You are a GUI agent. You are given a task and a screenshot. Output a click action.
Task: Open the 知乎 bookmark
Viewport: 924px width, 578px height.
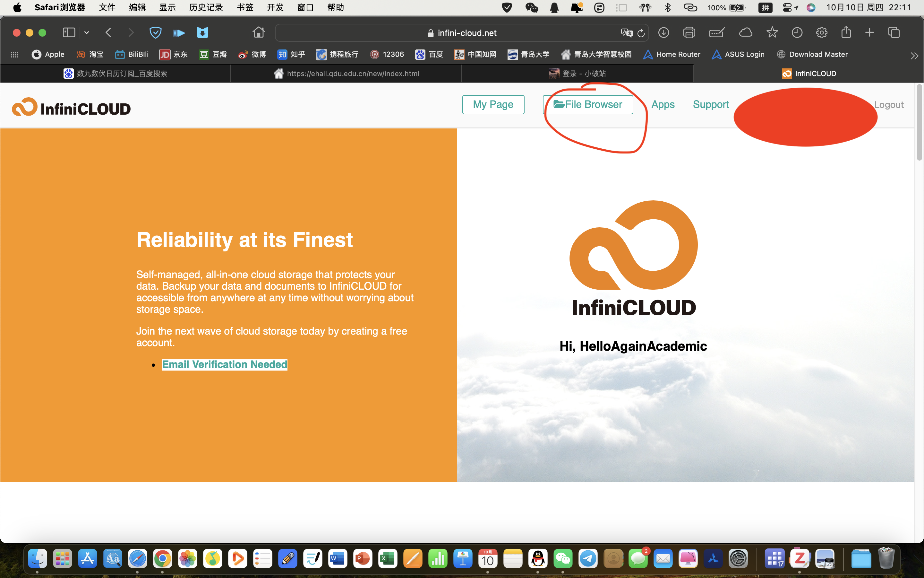point(291,54)
